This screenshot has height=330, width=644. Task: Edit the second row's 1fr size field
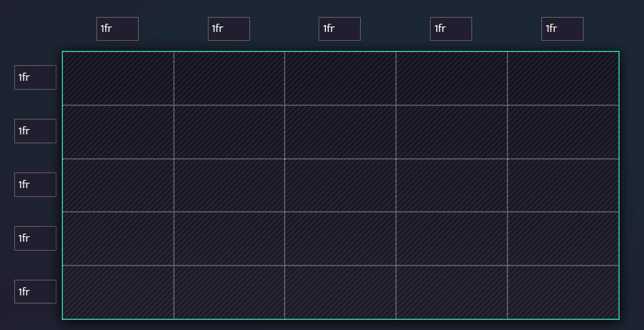[x=35, y=131]
